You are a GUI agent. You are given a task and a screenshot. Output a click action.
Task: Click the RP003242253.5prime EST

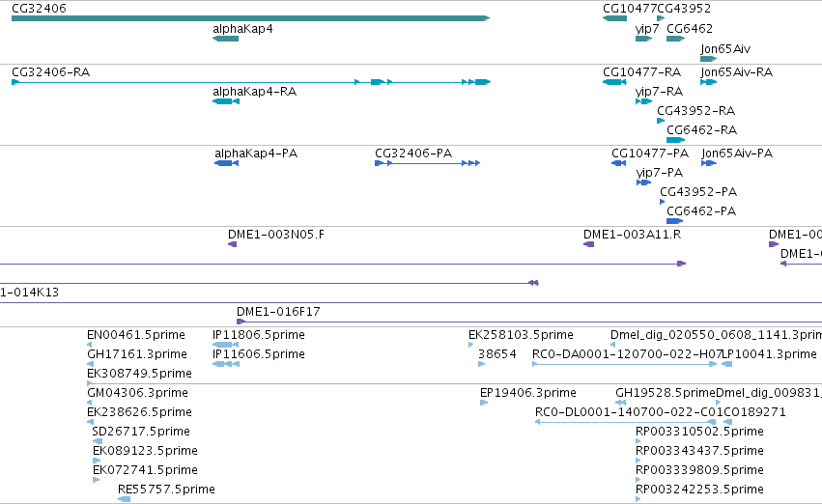[638, 499]
